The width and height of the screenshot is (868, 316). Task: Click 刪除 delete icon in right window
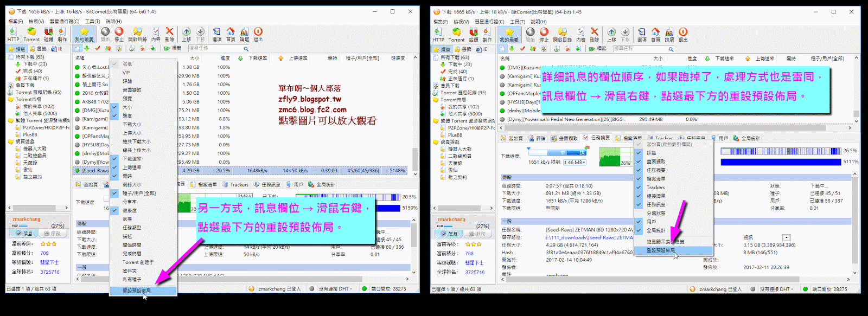click(x=595, y=35)
